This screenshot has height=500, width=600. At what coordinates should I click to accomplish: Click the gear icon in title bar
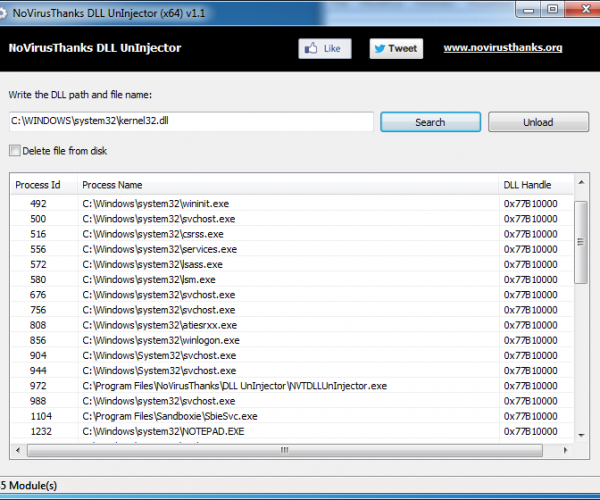click(3, 13)
